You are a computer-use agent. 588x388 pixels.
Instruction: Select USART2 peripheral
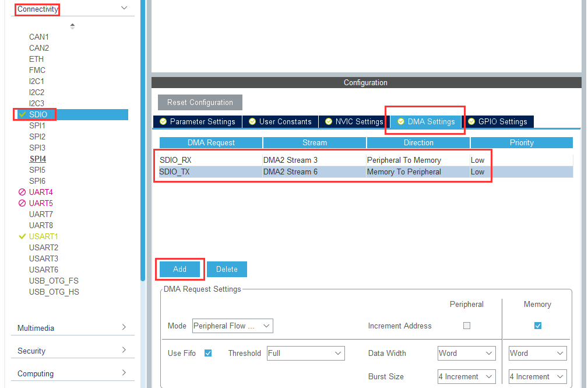tap(44, 247)
